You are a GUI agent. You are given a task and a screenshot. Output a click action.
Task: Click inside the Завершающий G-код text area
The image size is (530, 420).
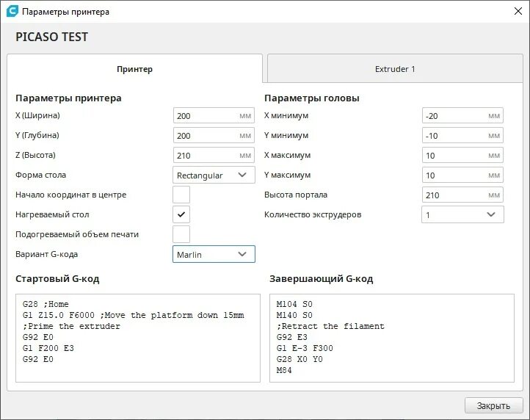click(x=392, y=338)
